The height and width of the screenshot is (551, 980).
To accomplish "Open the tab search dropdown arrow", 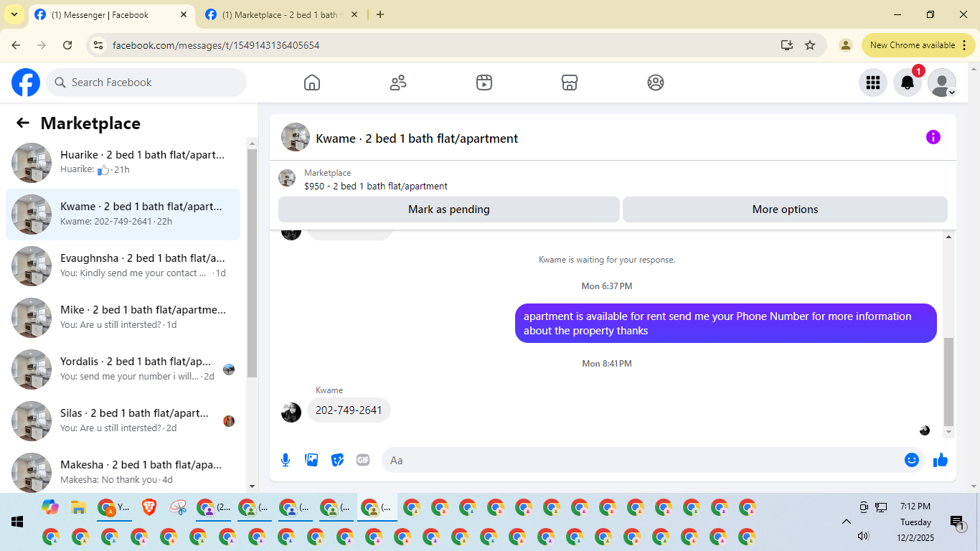I will click(14, 14).
